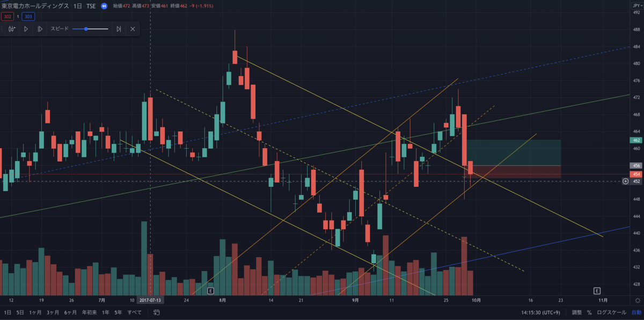
Task: Click the plus icon on the price axis
Action: (625, 181)
